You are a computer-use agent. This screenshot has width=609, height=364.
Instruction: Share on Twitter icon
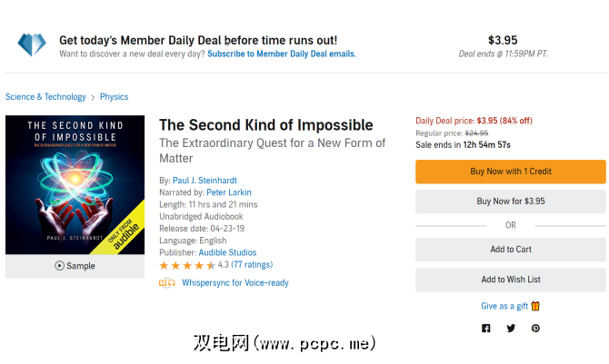coord(511,329)
